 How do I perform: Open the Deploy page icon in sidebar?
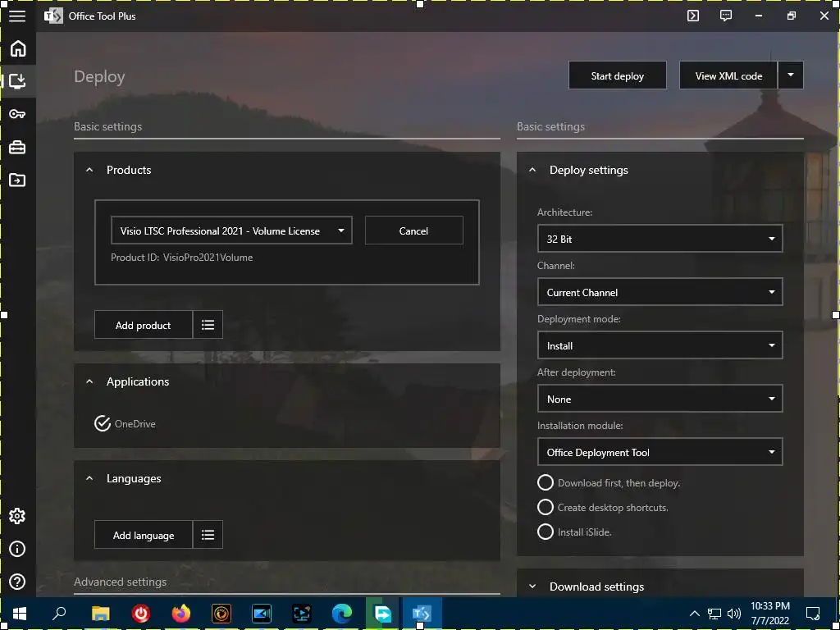click(x=18, y=81)
